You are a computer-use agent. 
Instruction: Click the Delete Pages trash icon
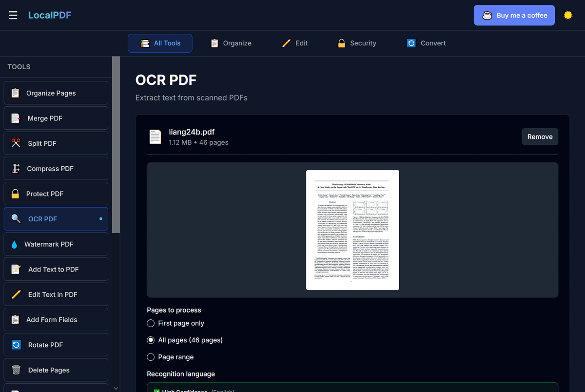(16, 370)
